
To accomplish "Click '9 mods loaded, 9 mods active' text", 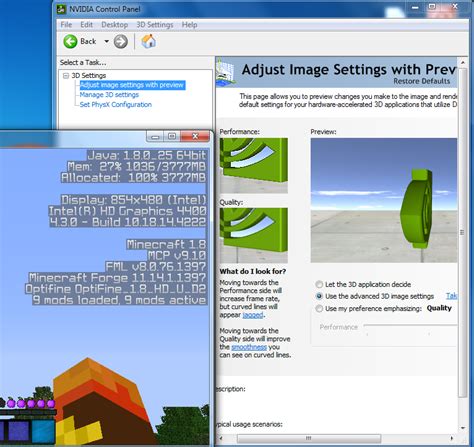I will click(x=120, y=300).
